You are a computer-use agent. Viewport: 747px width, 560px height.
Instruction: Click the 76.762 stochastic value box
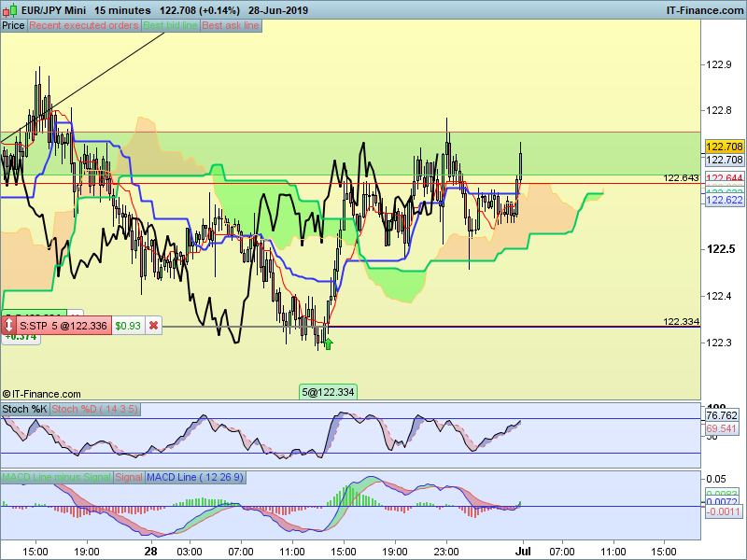(x=722, y=415)
